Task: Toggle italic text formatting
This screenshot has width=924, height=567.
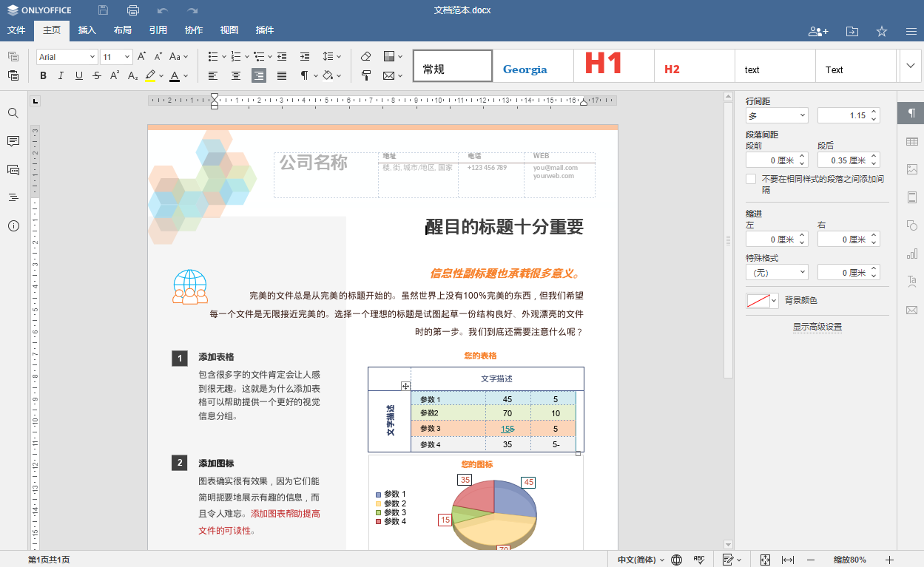Action: (61, 75)
